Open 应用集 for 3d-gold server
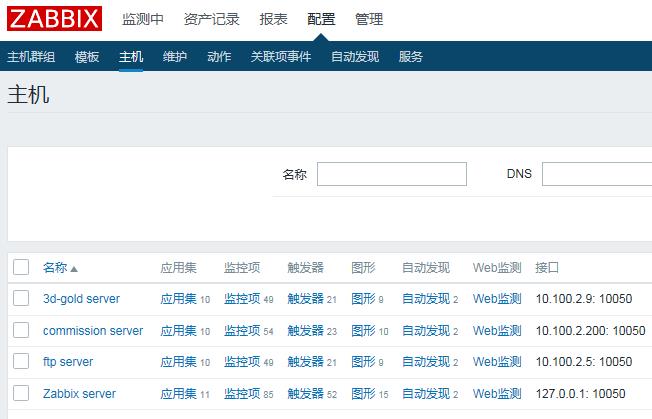Screen dimensions: 652x419 tap(178, 299)
